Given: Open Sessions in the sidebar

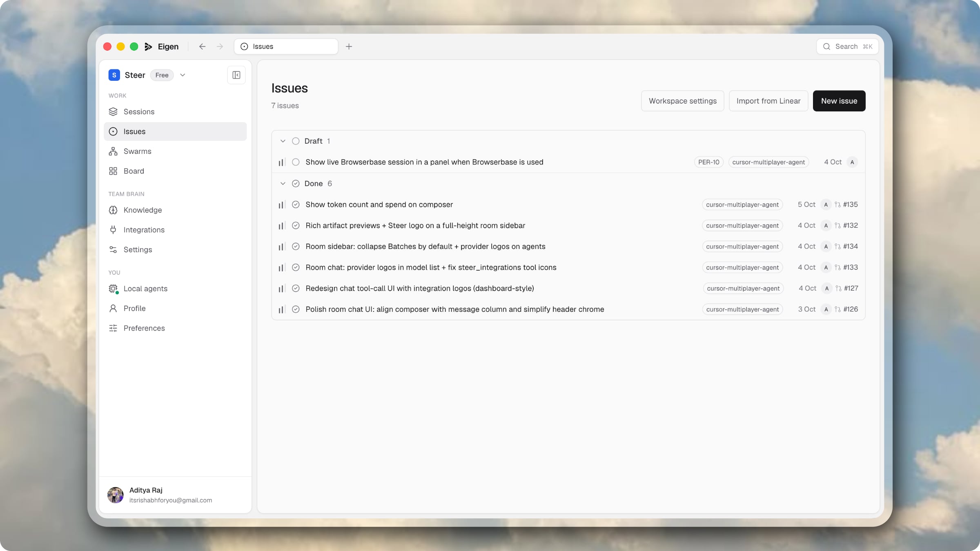Looking at the screenshot, I should tap(175, 112).
